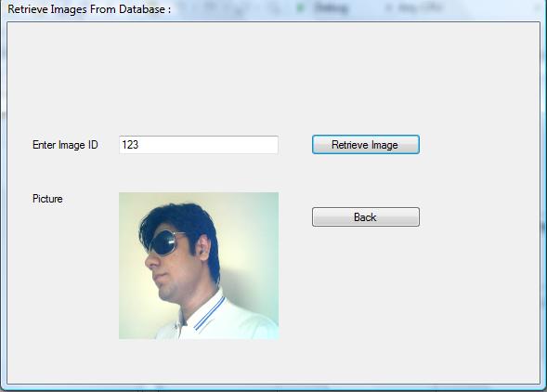Select the retrieved profile picture
Image resolution: width=547 pixels, height=392 pixels.
199,266
